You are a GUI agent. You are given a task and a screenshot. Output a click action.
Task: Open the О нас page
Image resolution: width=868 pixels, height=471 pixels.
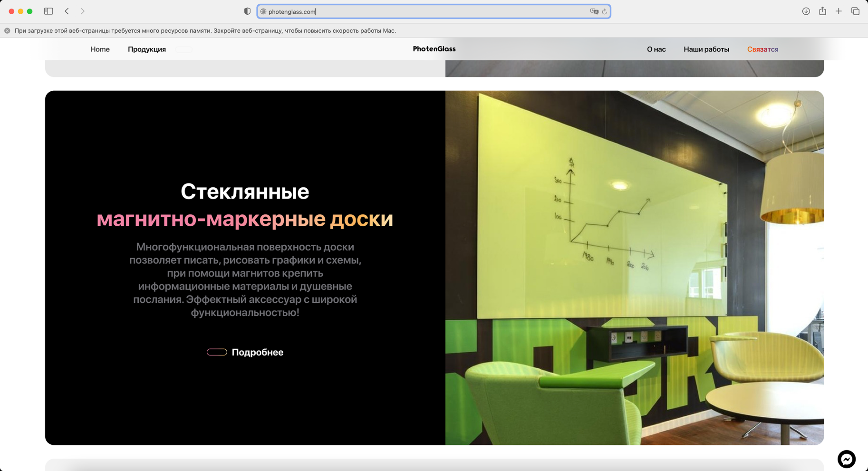pos(656,49)
